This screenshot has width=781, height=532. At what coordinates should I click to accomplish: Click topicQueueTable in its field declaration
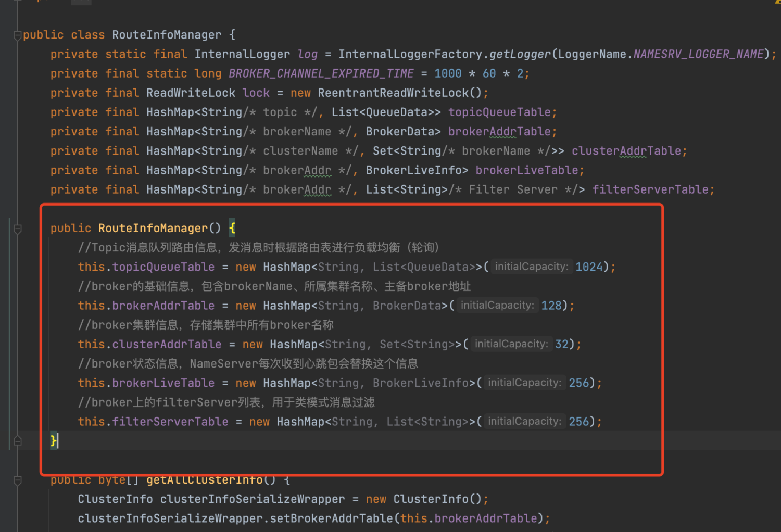click(x=499, y=112)
